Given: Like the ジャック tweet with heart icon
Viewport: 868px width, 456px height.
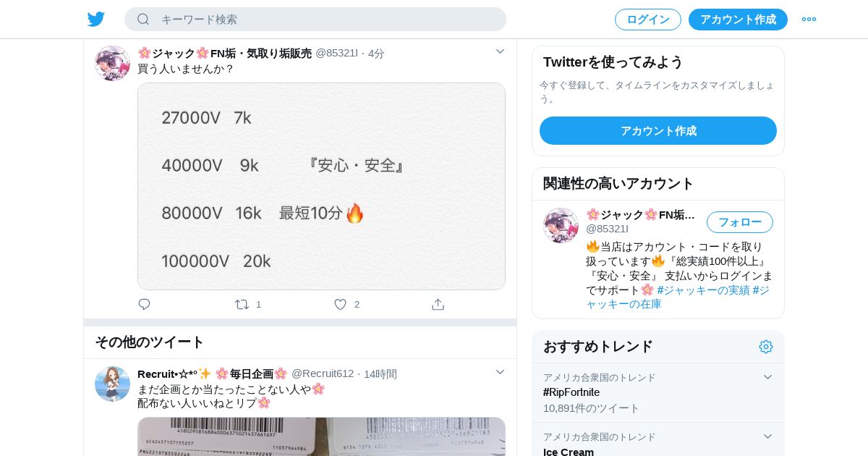Looking at the screenshot, I should point(340,305).
